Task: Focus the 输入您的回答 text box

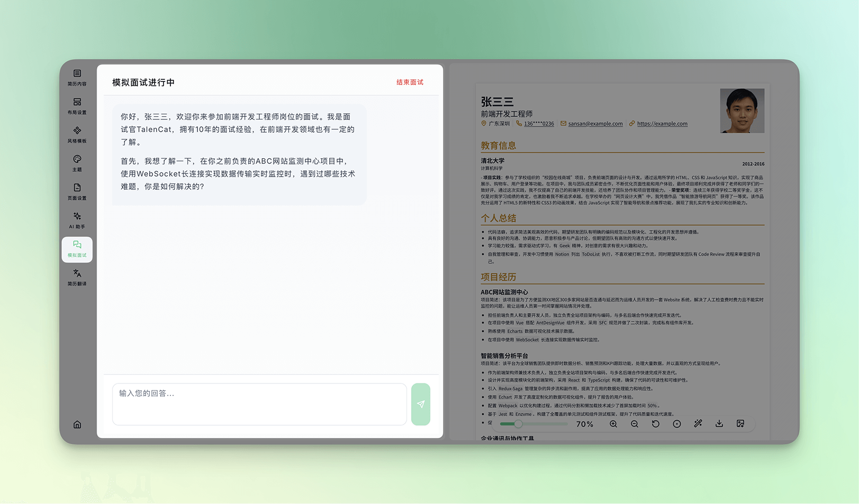Action: coord(259,404)
